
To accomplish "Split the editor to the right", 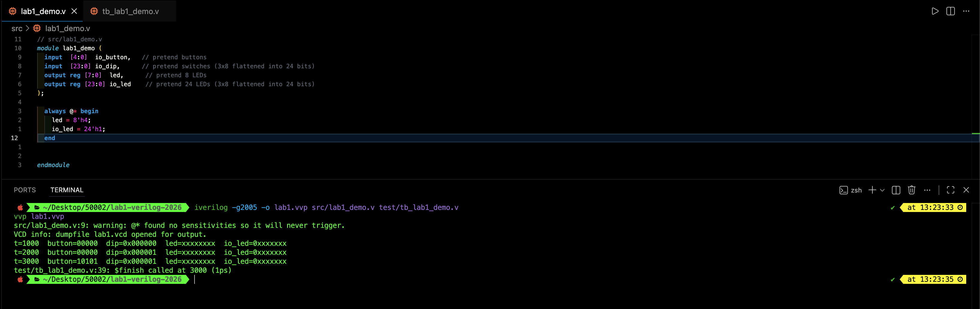I will [x=950, y=11].
